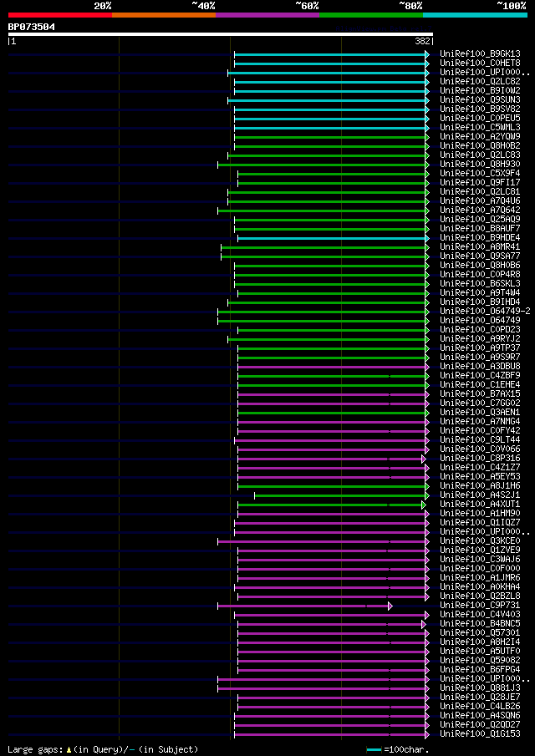The image size is (535, 756).
Task: Select the UniRef100_A4S2J1 label
Action: click(x=480, y=495)
